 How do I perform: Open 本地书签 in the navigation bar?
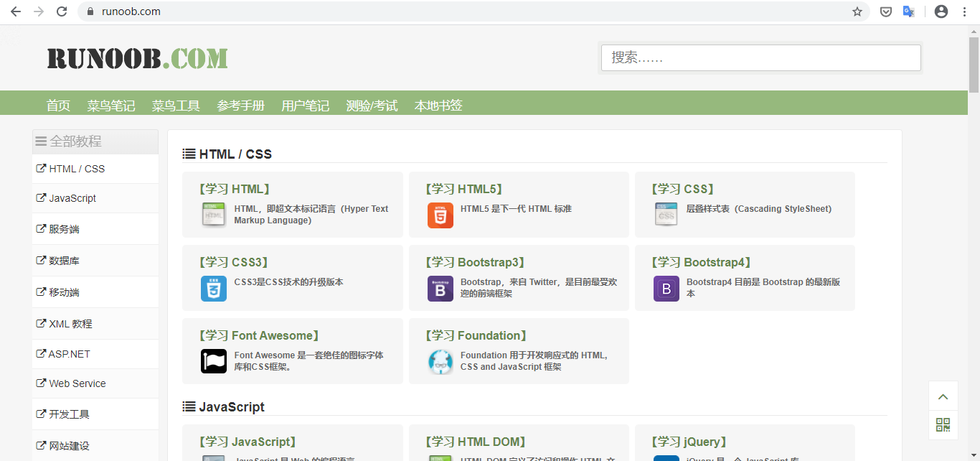(438, 106)
